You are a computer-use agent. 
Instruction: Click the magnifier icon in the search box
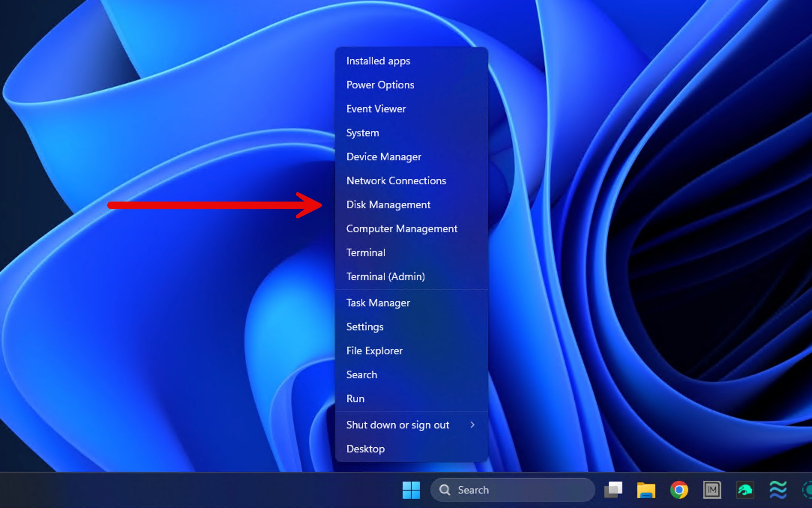pyautogui.click(x=445, y=490)
